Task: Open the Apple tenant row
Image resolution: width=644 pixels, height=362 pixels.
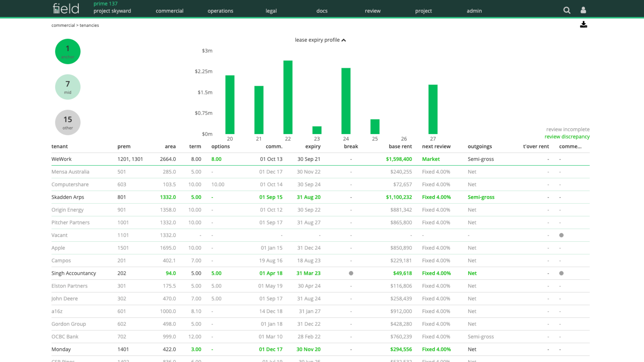Action: pos(320,248)
